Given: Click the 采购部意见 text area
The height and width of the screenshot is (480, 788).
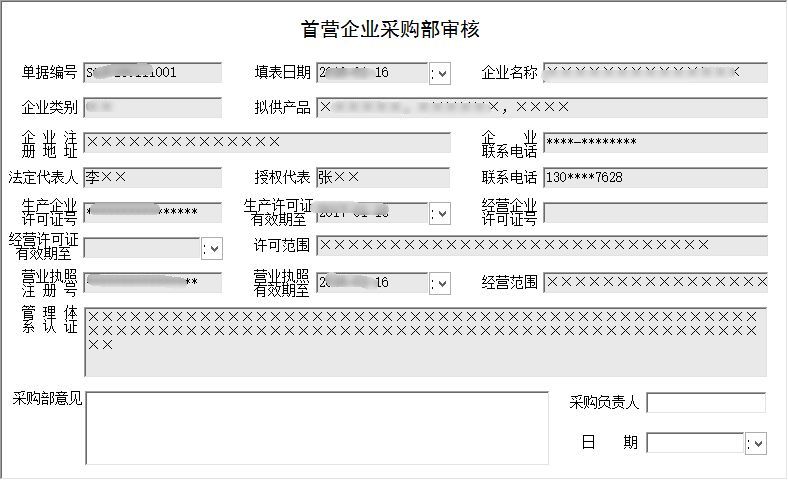Looking at the screenshot, I should tap(317, 428).
